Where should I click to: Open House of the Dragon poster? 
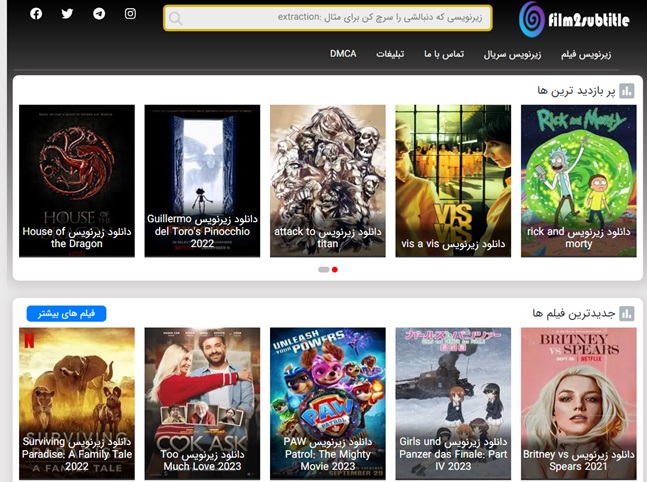[77, 181]
